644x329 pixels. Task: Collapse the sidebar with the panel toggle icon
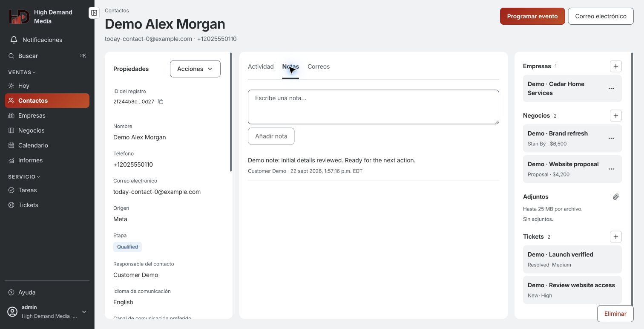[94, 13]
